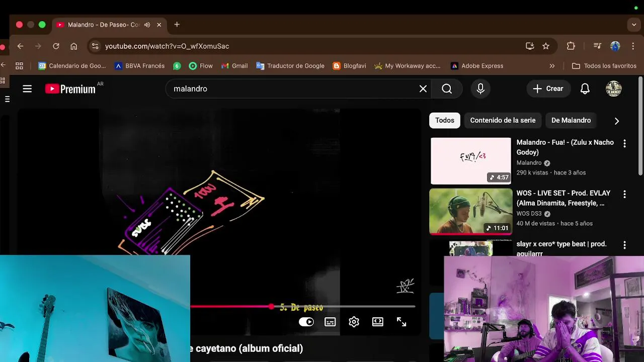This screenshot has width=644, height=362.
Task: Open the Crear upload menu
Action: click(548, 89)
